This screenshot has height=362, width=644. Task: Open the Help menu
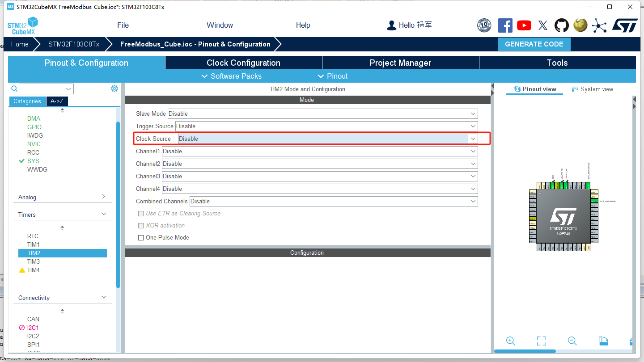click(x=303, y=25)
